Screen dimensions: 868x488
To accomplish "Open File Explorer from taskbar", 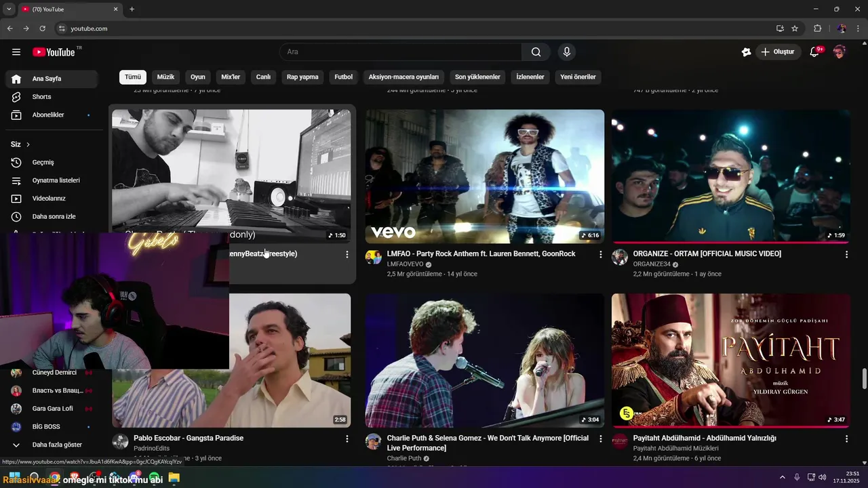I will (174, 478).
